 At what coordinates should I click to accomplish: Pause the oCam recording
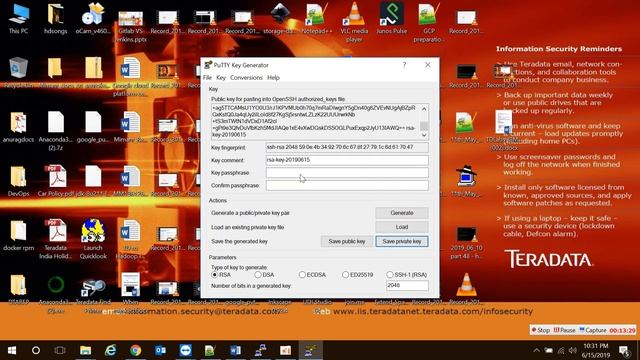(x=564, y=330)
